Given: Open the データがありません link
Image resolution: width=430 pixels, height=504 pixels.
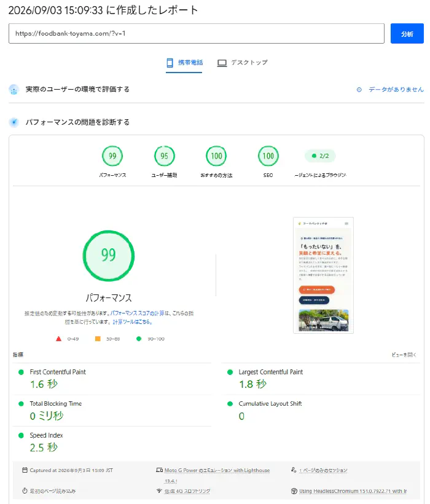Looking at the screenshot, I should 396,89.
